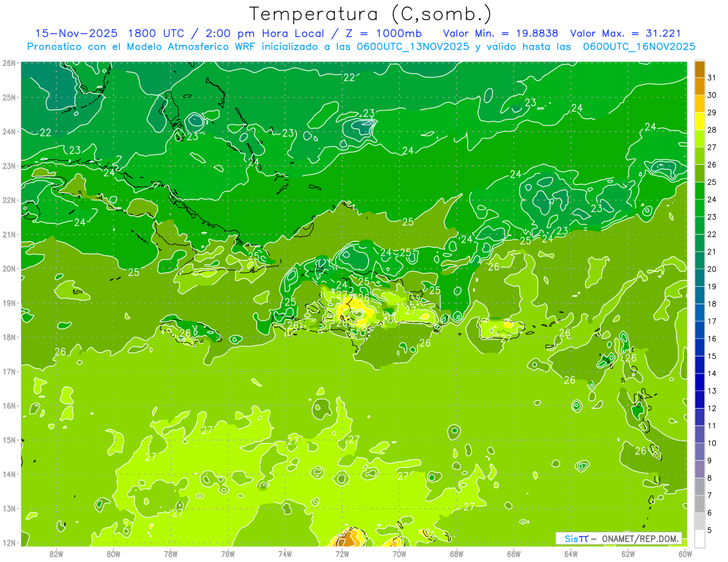Click the brown swatch above legend value 31

[699, 69]
